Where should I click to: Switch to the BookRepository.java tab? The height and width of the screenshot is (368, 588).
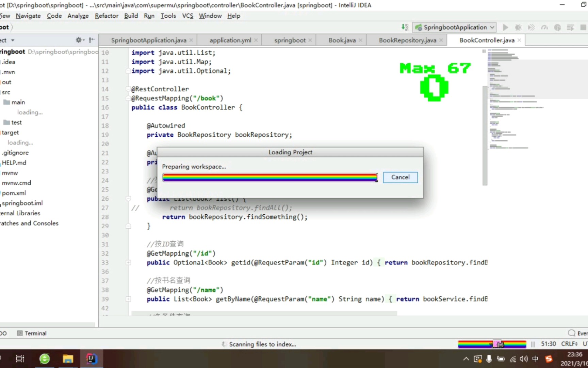[407, 40]
